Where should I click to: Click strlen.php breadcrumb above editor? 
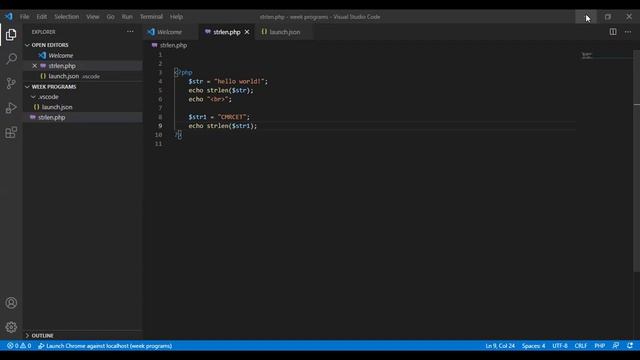[173, 45]
